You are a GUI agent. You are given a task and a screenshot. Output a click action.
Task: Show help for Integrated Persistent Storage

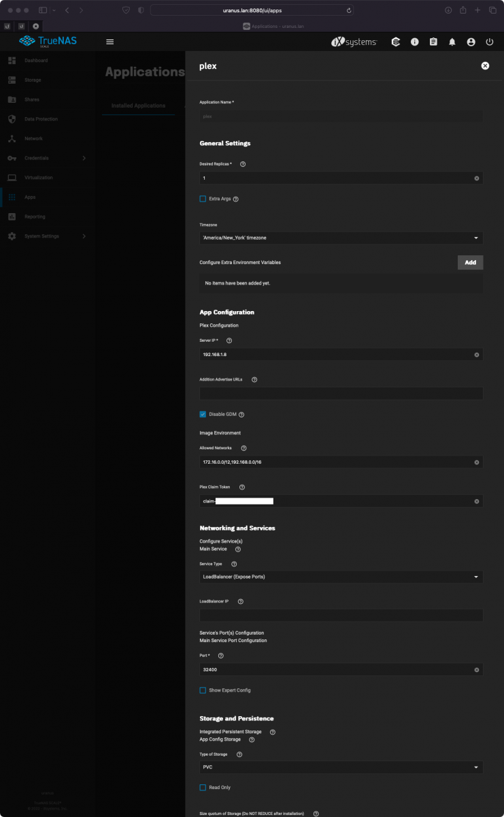[273, 732]
